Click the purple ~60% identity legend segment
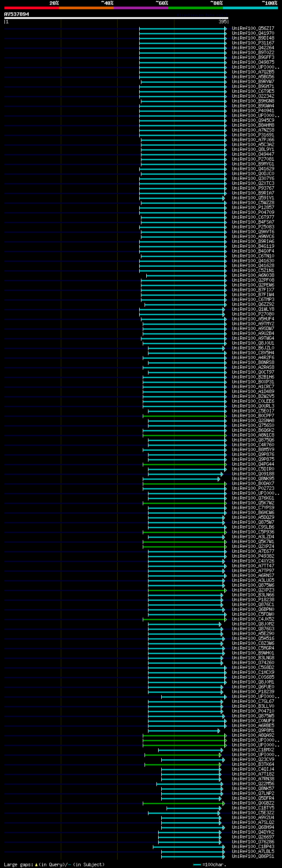Screen dimensions: 282x868 click(141, 8)
